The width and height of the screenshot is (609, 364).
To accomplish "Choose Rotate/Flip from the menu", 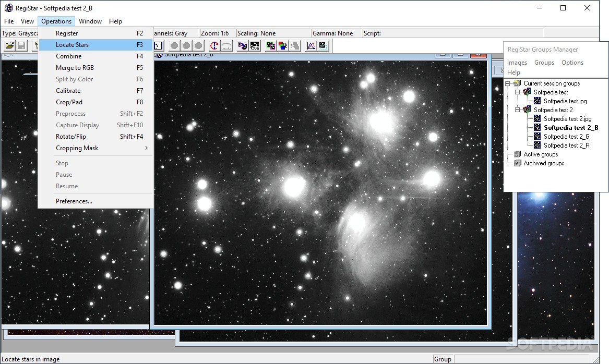I will tap(96, 137).
